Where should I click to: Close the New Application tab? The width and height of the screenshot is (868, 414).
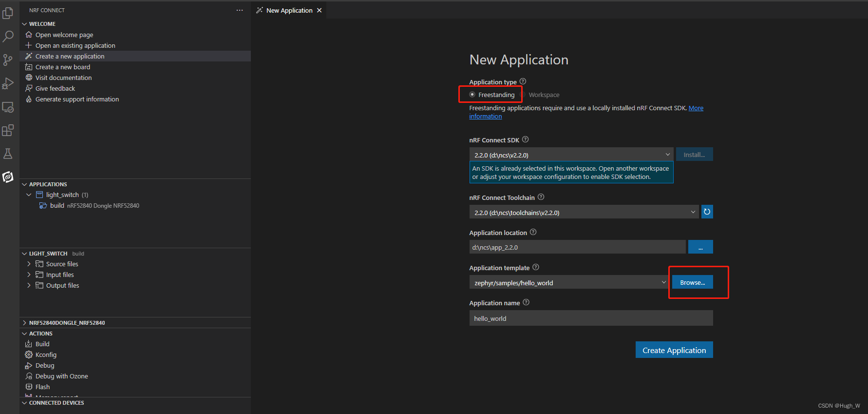[320, 10]
